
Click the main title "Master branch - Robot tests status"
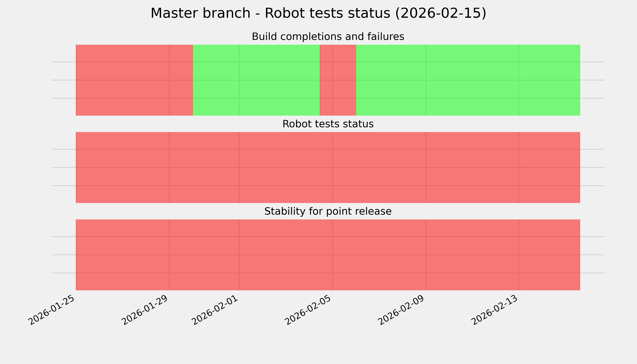coord(318,13)
